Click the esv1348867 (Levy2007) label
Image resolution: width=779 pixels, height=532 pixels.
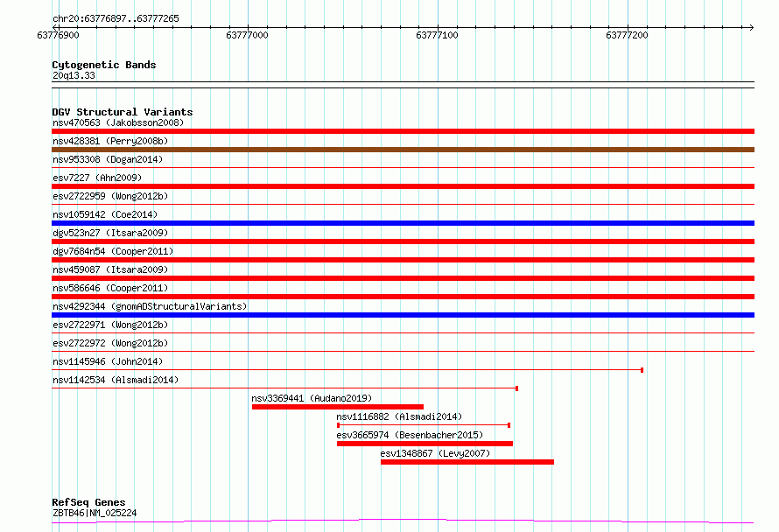click(x=435, y=453)
